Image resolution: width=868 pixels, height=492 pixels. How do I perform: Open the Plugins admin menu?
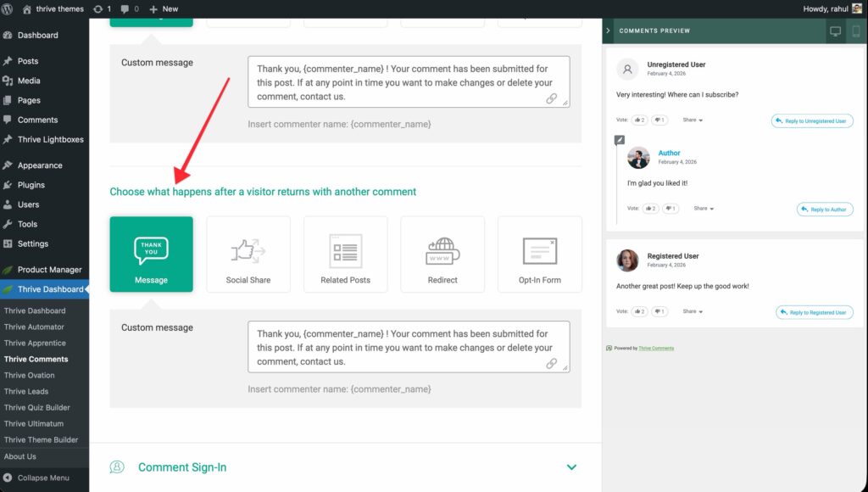pyautogui.click(x=31, y=185)
